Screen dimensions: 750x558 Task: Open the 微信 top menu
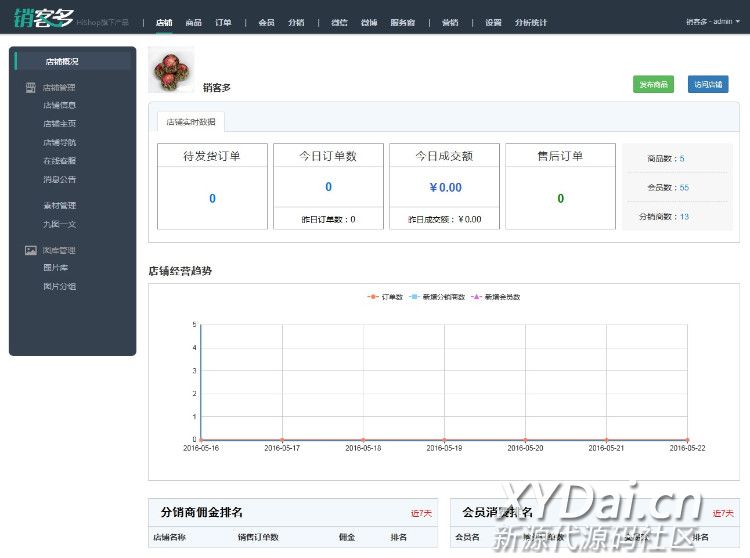tap(340, 22)
